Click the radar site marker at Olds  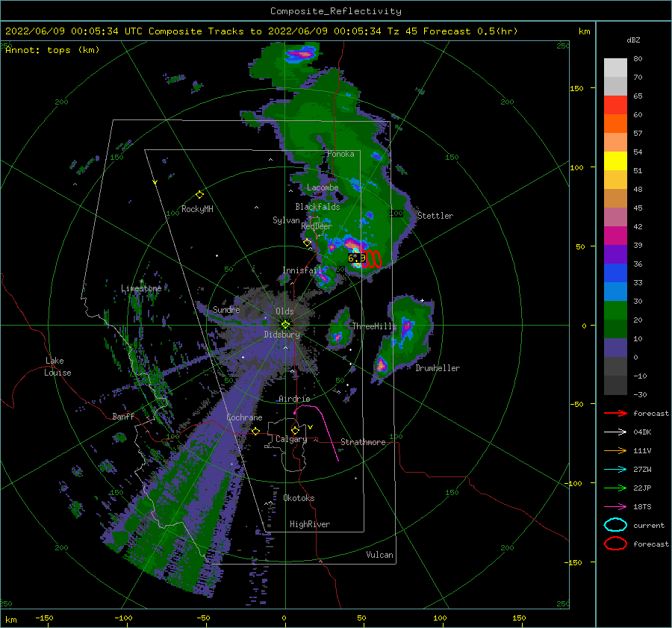285,325
